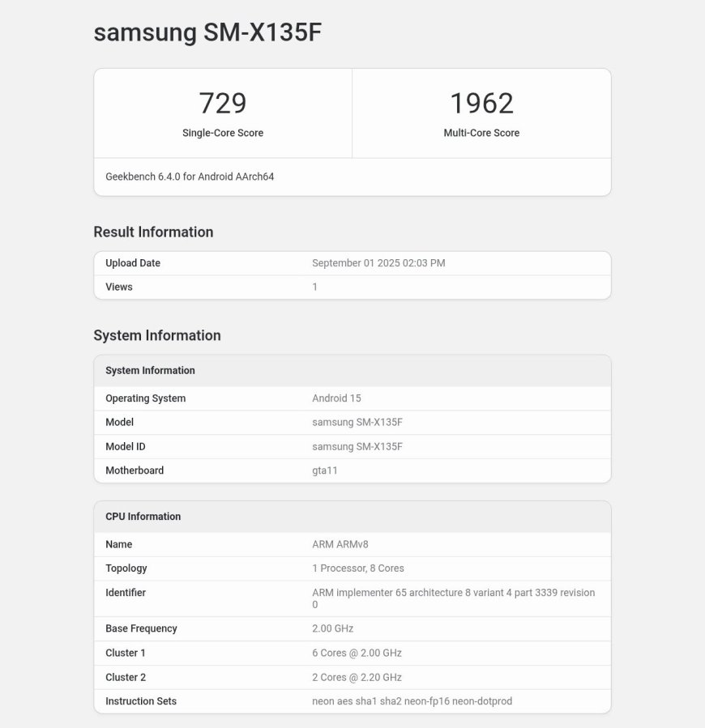This screenshot has width=705, height=728.
Task: Click the Instruction Sets label
Action: click(141, 701)
